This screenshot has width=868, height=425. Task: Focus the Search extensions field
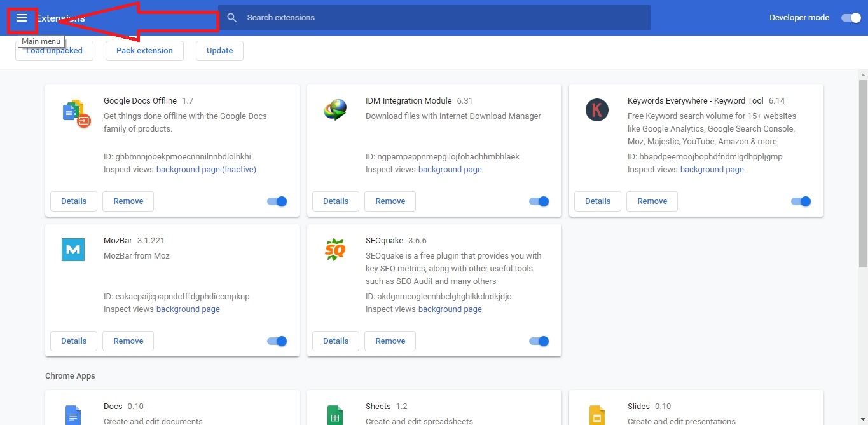[434, 18]
